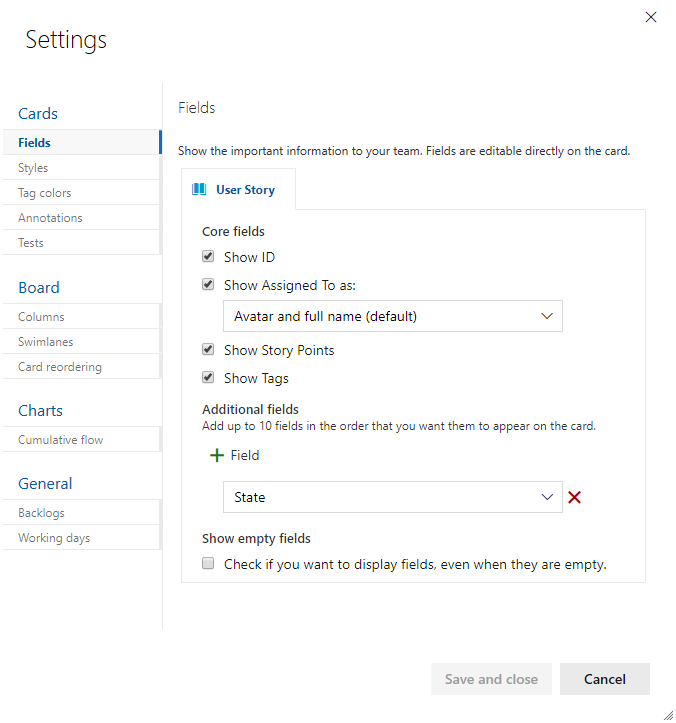Click the green plus icon to add a field
Screen dimensions: 676x723
(217, 456)
